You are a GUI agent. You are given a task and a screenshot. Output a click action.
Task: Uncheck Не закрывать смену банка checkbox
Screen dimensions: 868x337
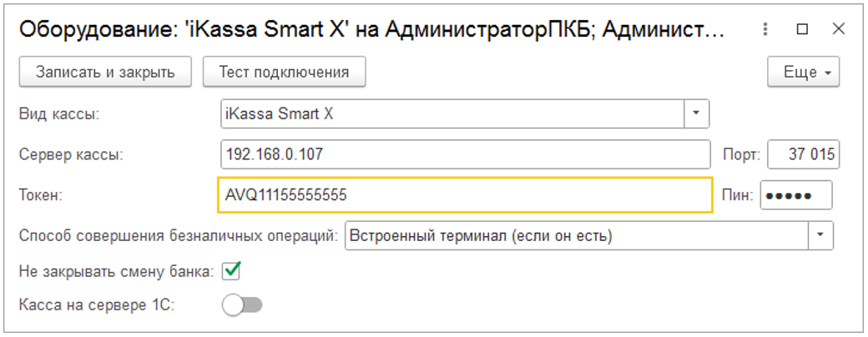(231, 270)
